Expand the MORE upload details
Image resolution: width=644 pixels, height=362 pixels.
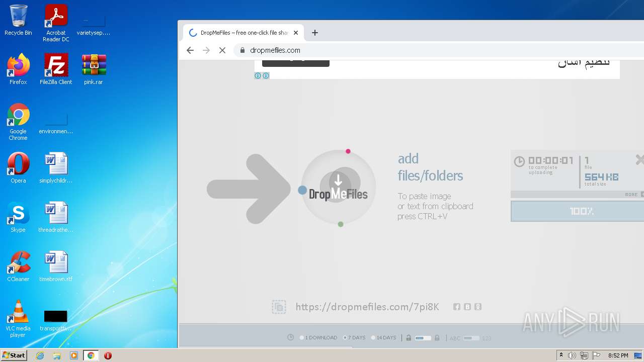pyautogui.click(x=633, y=195)
